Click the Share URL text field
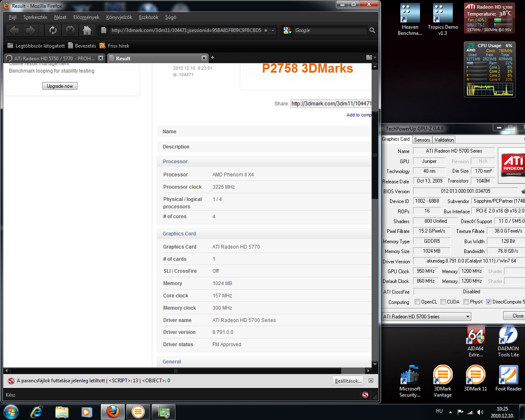This screenshot has width=525, height=420. [x=331, y=103]
